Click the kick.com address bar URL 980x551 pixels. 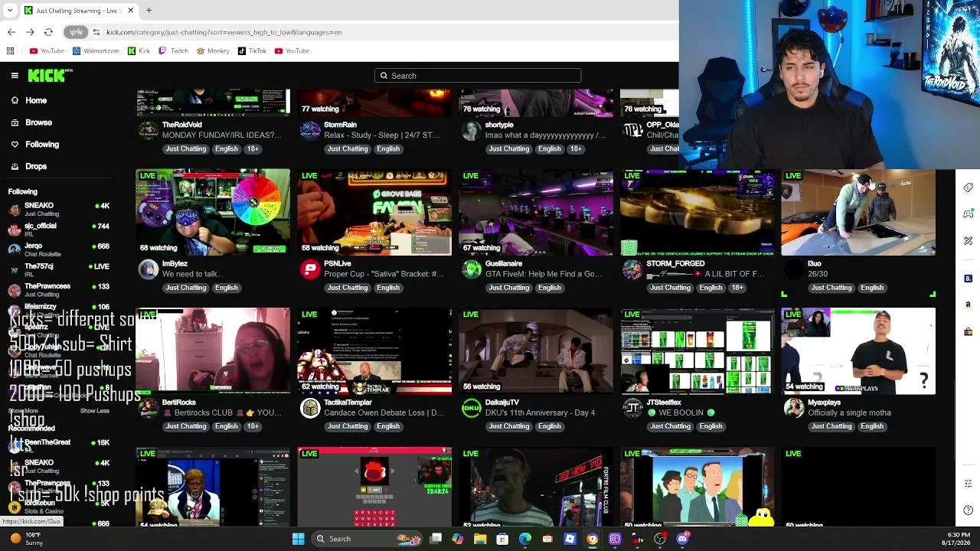224,32
